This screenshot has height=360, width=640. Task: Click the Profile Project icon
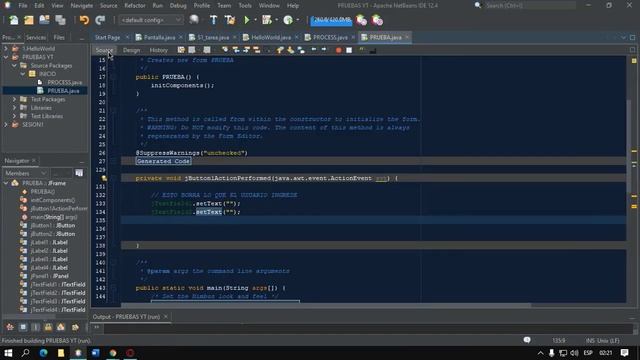coord(288,20)
